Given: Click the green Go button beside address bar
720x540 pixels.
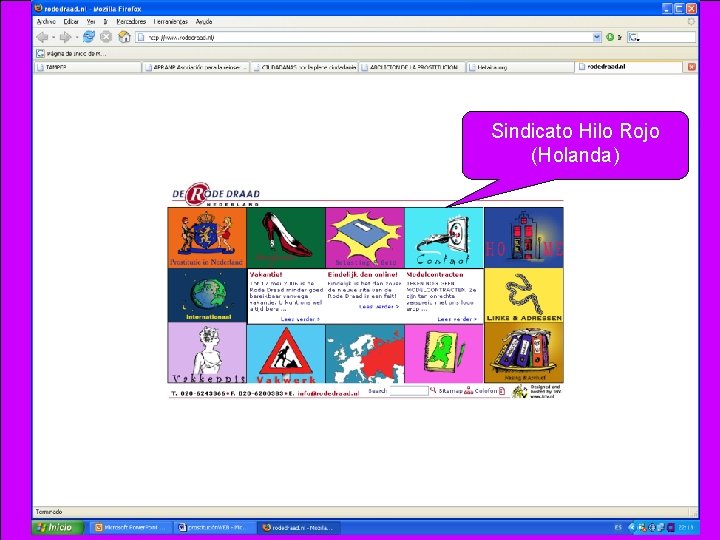Looking at the screenshot, I should pos(610,37).
